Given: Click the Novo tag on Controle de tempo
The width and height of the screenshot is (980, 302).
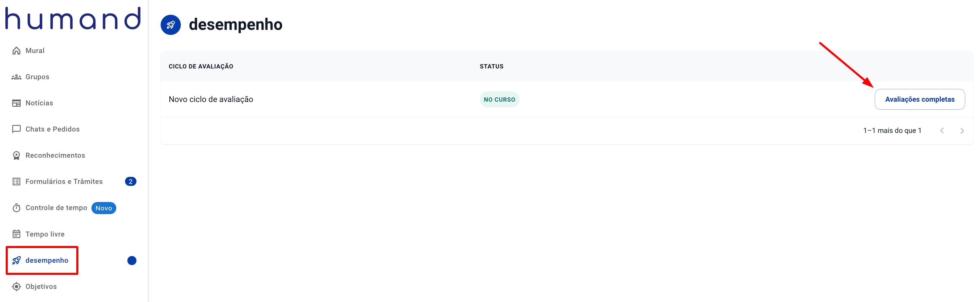Looking at the screenshot, I should pyautogui.click(x=104, y=208).
